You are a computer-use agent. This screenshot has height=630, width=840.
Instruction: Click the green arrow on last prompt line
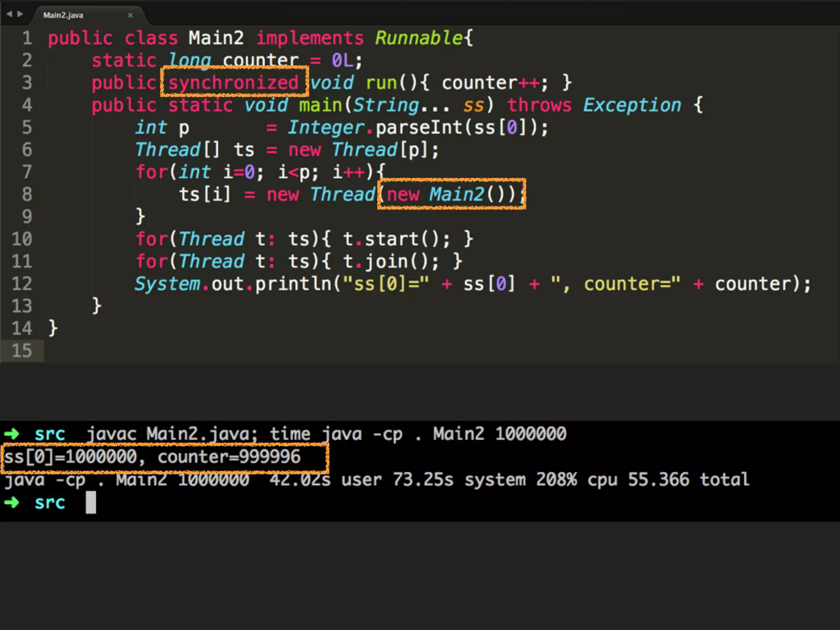(11, 502)
